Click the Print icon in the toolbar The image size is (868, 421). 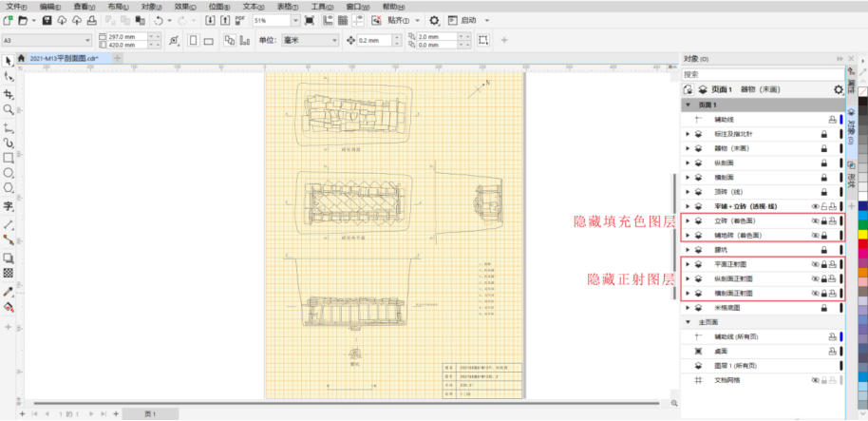(x=90, y=20)
